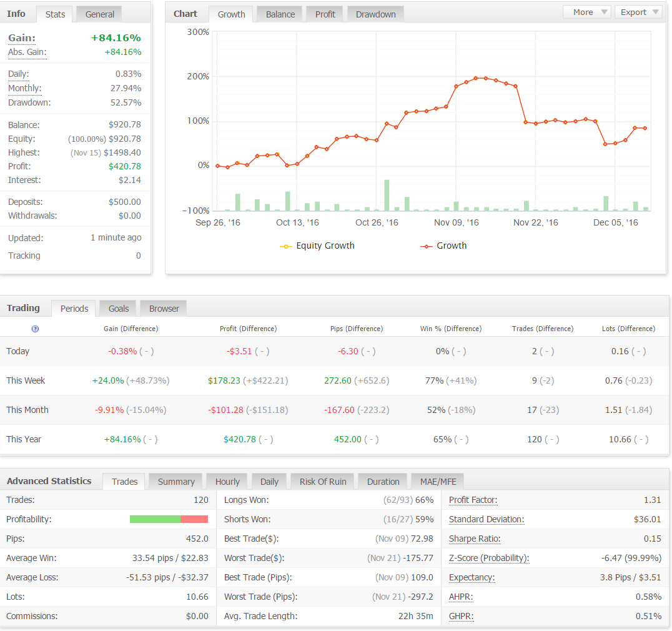The height and width of the screenshot is (631, 672).
Task: Click the $920.78 Balance value
Action: pos(125,125)
